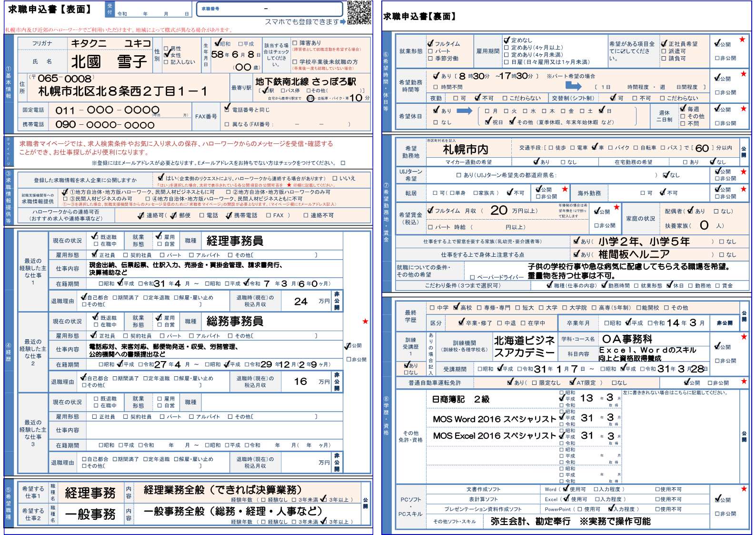
Task: Click the red star beside the 総務事務員 job entry
Action: point(365,322)
